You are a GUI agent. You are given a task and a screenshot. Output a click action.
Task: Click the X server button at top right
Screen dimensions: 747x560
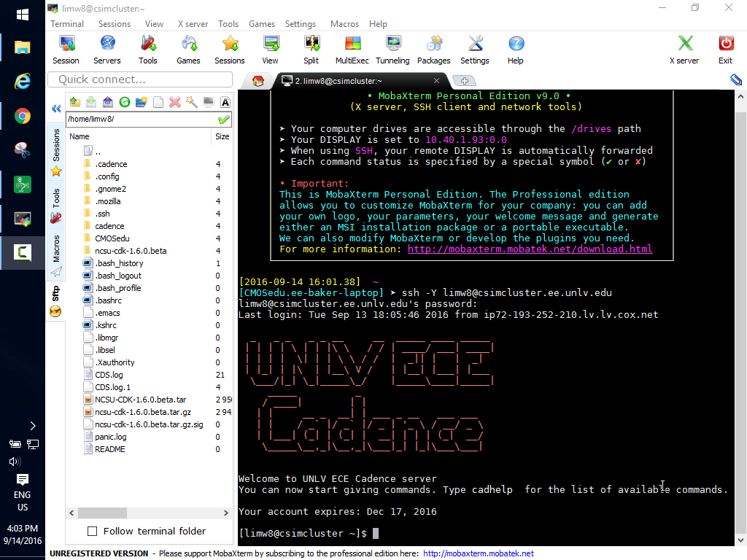(x=684, y=49)
